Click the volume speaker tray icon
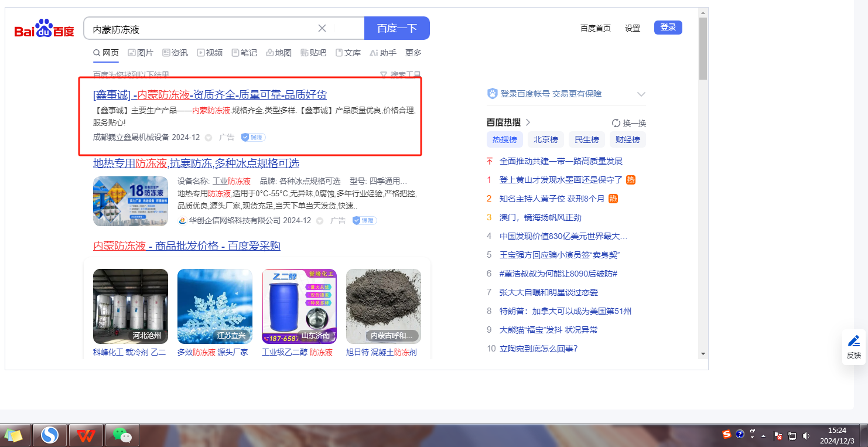Screen dimensions: 868x447 click(807, 435)
